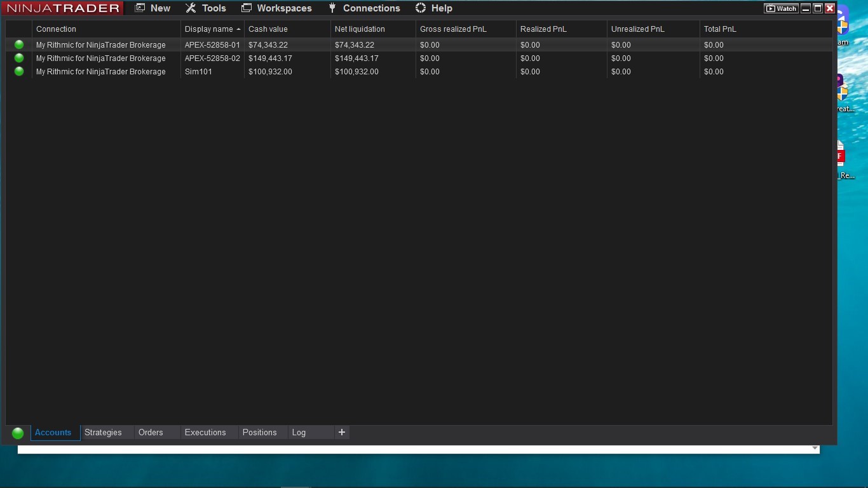This screenshot has width=868, height=488.
Task: Click the $100,932.00 cash value cell
Action: [x=287, y=72]
